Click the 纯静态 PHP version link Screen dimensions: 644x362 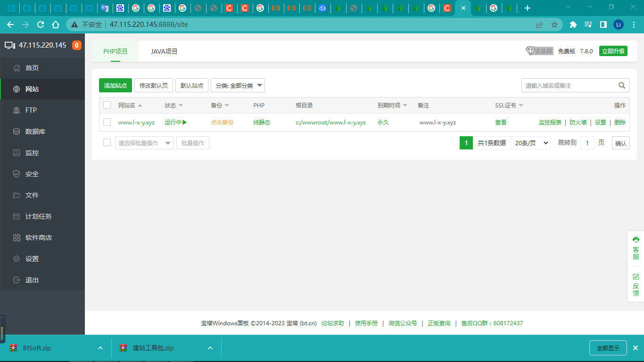[262, 122]
